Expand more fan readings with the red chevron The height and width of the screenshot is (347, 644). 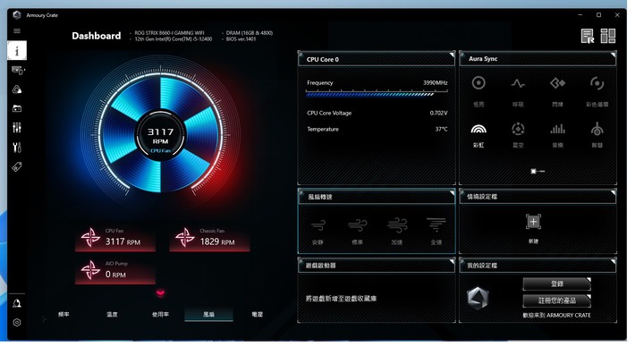tap(160, 292)
